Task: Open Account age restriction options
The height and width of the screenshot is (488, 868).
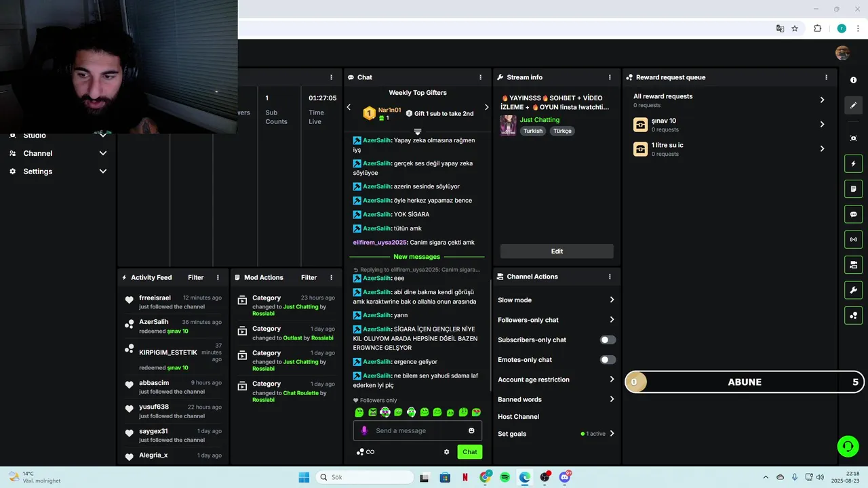Action: click(x=556, y=380)
